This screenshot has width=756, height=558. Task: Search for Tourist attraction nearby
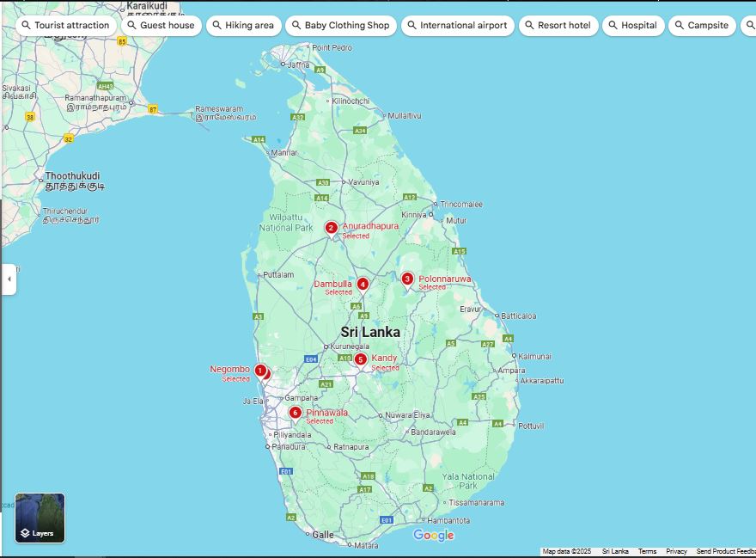click(x=66, y=26)
